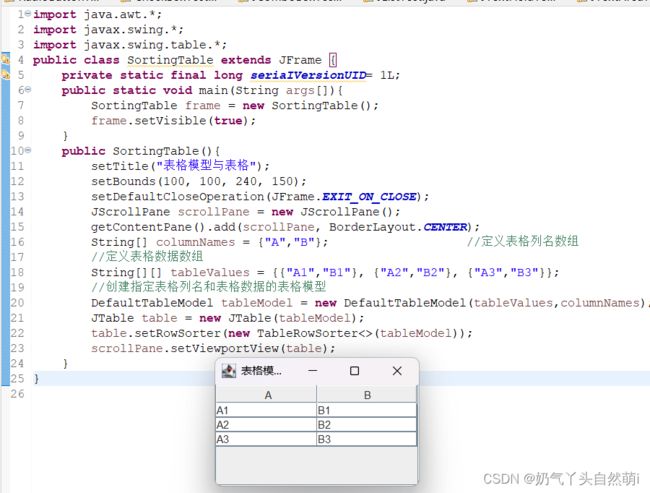Click line number 26 in the gutter
Viewport: 650px width, 493px height.
click(x=17, y=393)
